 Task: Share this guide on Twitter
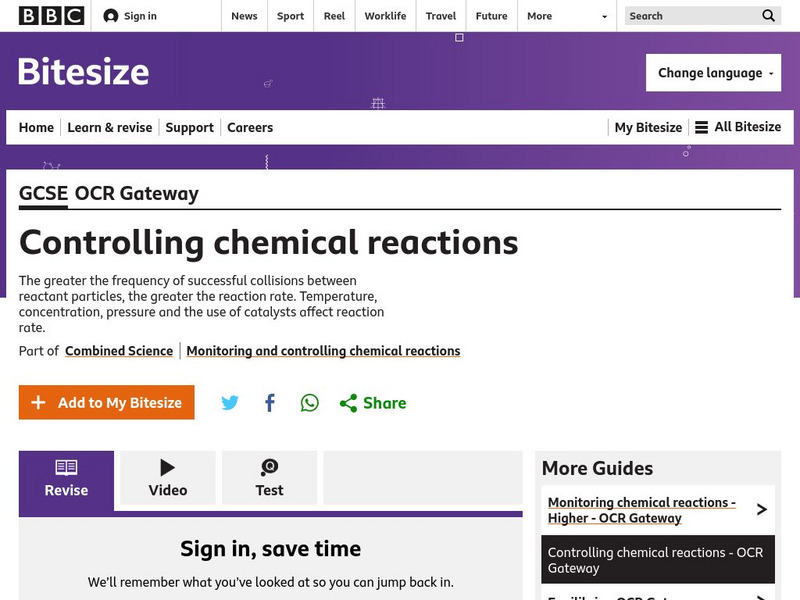230,403
